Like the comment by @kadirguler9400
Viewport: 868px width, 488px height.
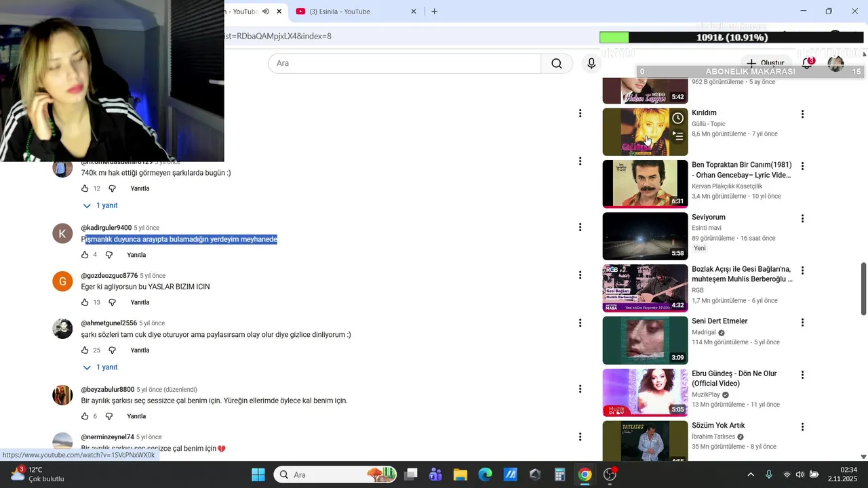pos(85,255)
